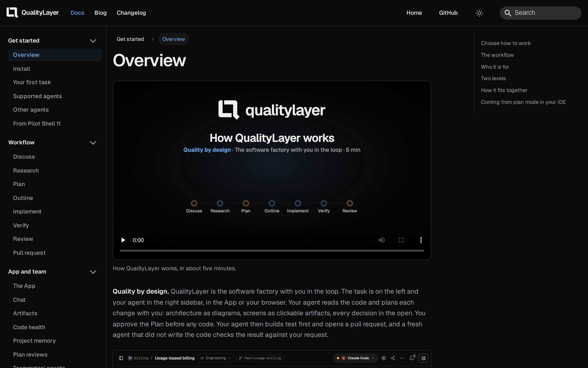Focus the Search input field
Viewport: 588px width, 368px height.
[x=540, y=13]
